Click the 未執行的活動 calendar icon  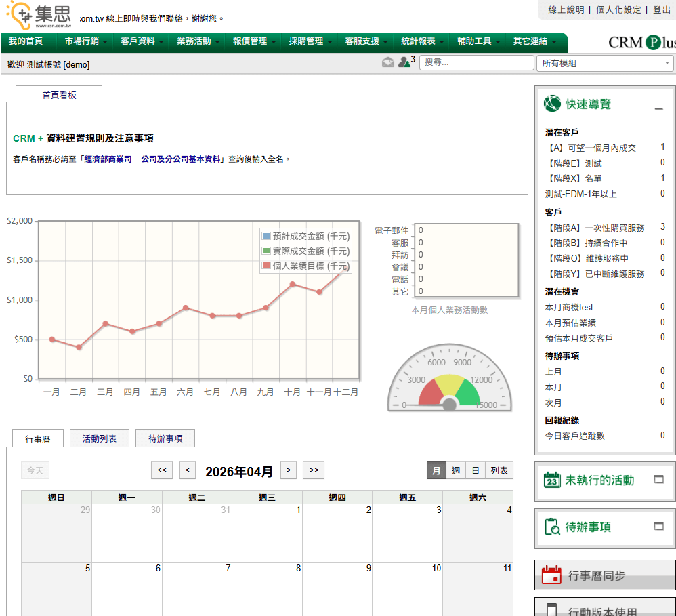click(x=552, y=480)
